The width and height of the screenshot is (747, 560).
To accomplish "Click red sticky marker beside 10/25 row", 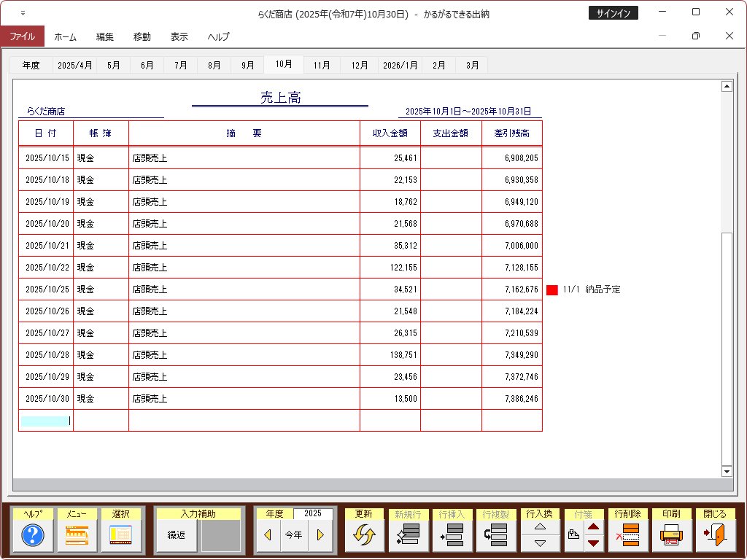I will tap(552, 289).
